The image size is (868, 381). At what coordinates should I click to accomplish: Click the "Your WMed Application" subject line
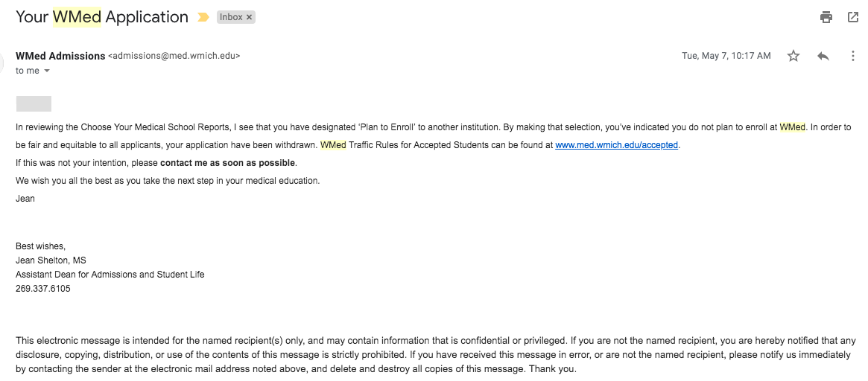pyautogui.click(x=102, y=17)
